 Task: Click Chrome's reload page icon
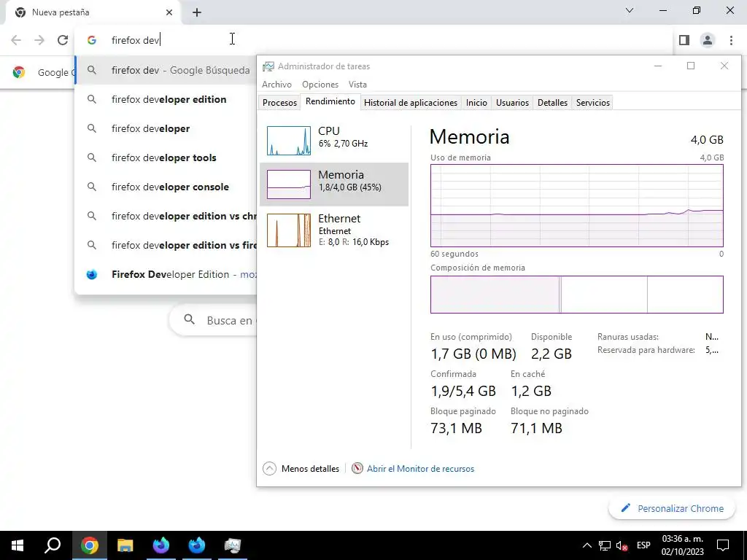63,40
